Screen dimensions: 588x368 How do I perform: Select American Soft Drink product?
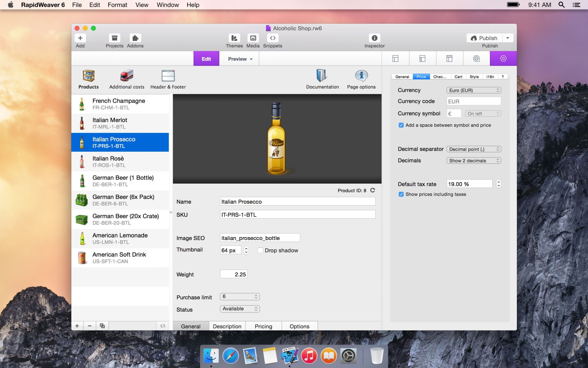[120, 258]
